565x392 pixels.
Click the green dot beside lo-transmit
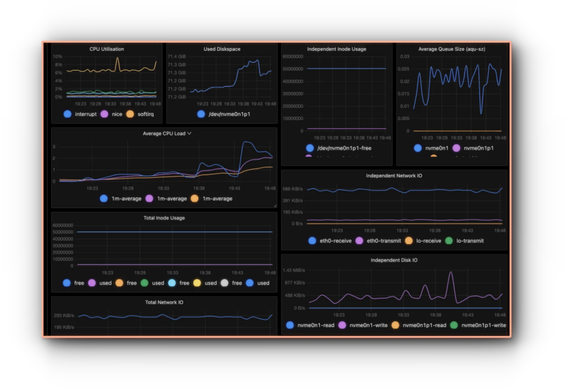click(x=449, y=241)
